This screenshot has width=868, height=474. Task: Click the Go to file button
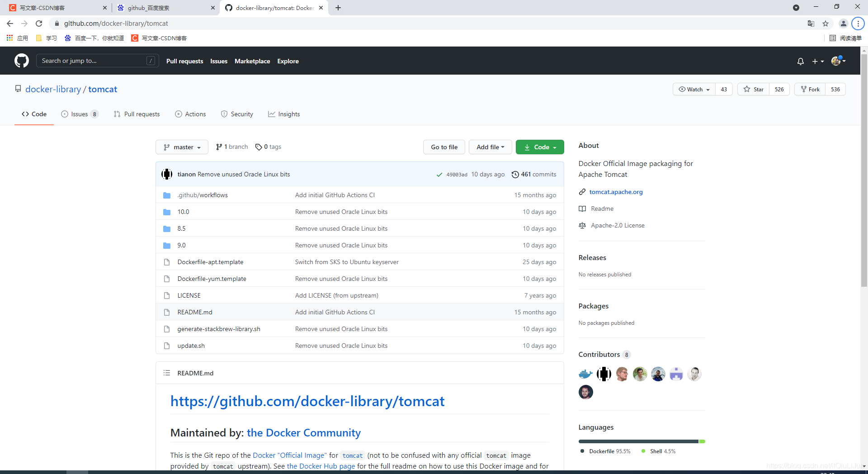click(444, 147)
